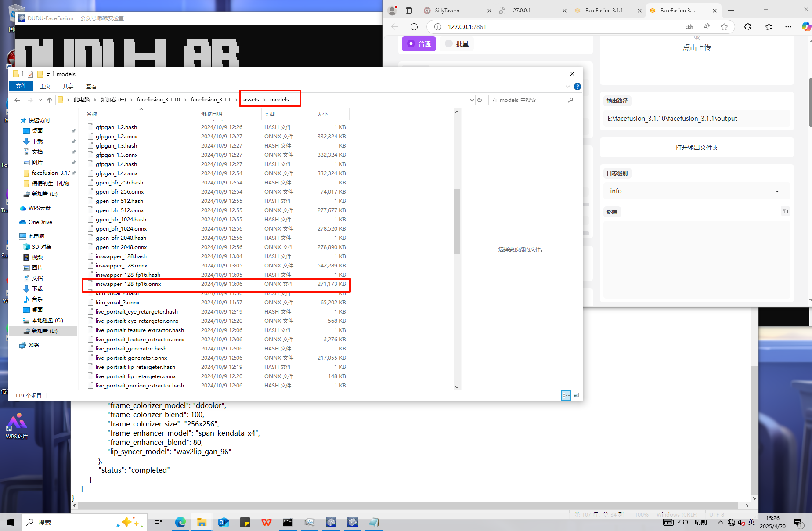Screen dimensions: 812x531
Task: Open new browser tab
Action: coord(731,11)
